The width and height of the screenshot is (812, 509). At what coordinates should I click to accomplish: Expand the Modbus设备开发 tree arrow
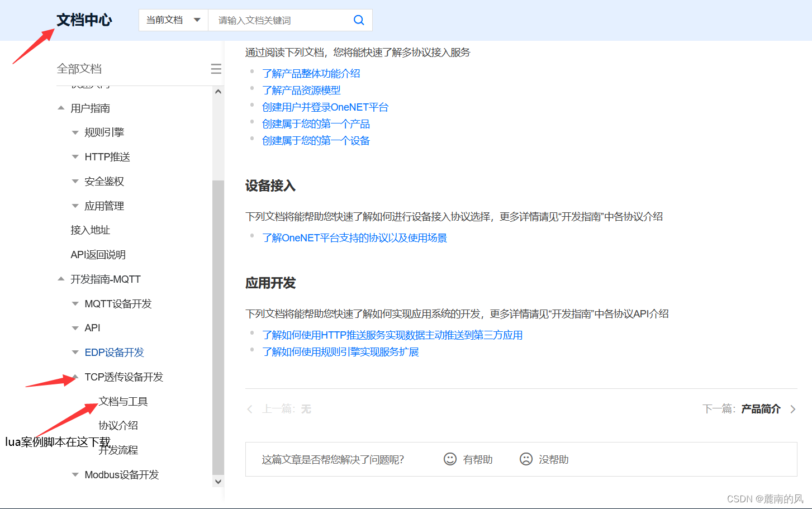[x=75, y=475]
